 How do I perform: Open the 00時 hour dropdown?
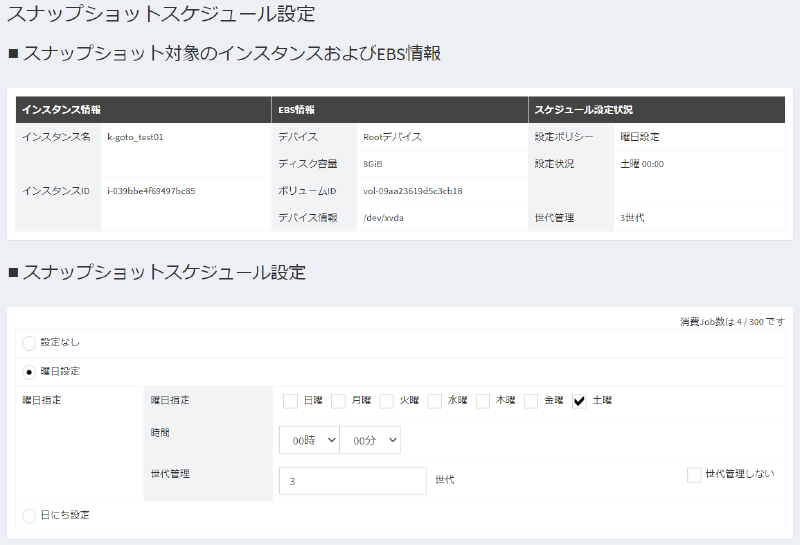point(309,440)
